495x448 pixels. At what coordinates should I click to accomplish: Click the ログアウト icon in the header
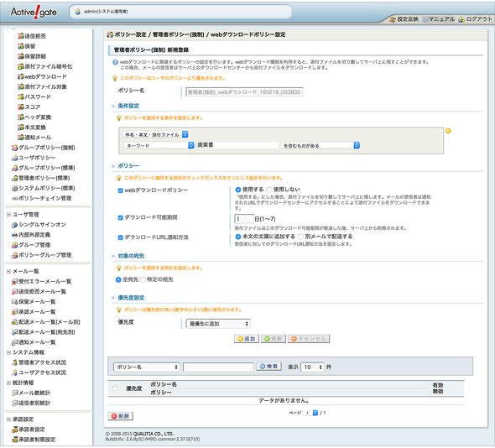(x=461, y=19)
